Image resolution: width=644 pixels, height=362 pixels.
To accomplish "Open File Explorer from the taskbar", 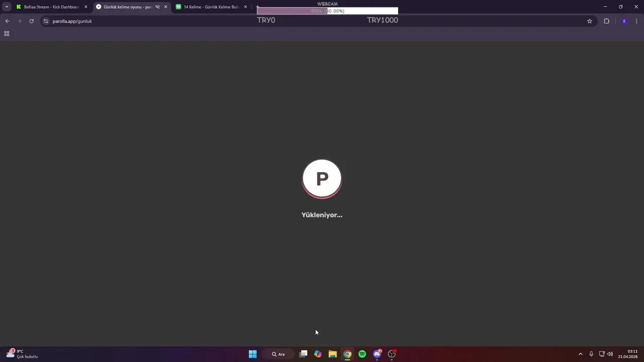I will (x=333, y=354).
